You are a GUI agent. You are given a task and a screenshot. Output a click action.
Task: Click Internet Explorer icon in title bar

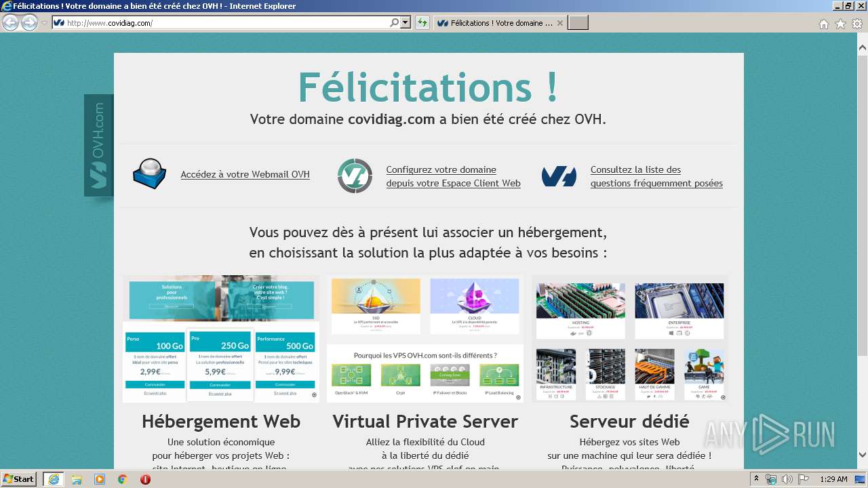pos(7,6)
